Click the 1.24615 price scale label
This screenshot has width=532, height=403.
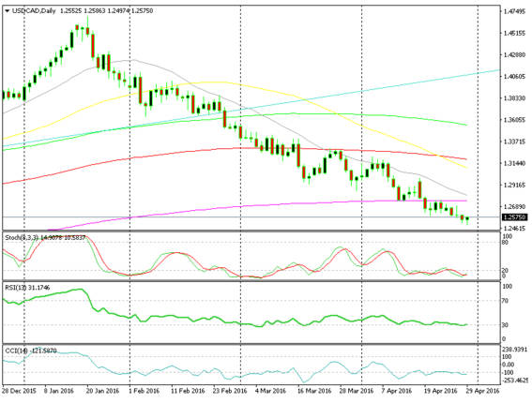pos(514,229)
